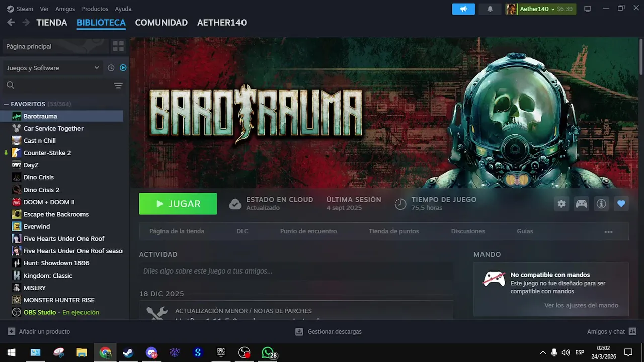The height and width of the screenshot is (362, 644).
Task: Open Ver los ajustes del mando
Action: [x=581, y=305]
